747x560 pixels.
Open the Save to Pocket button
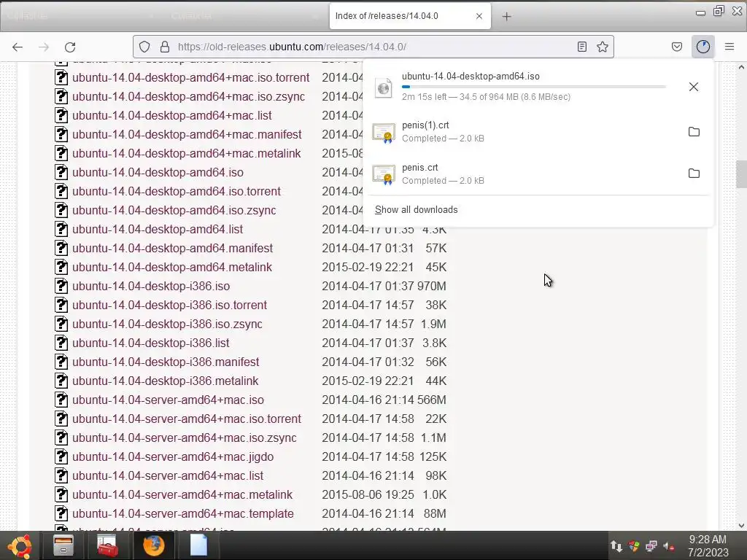pos(676,47)
